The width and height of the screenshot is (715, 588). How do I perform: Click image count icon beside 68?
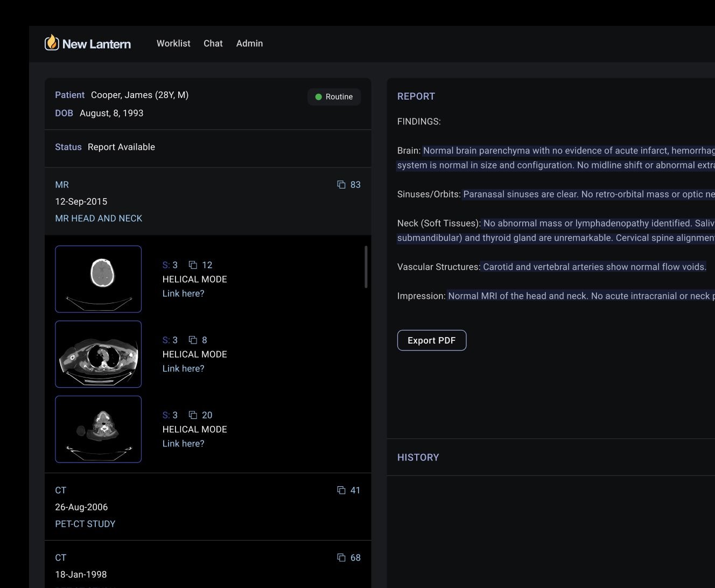(341, 557)
